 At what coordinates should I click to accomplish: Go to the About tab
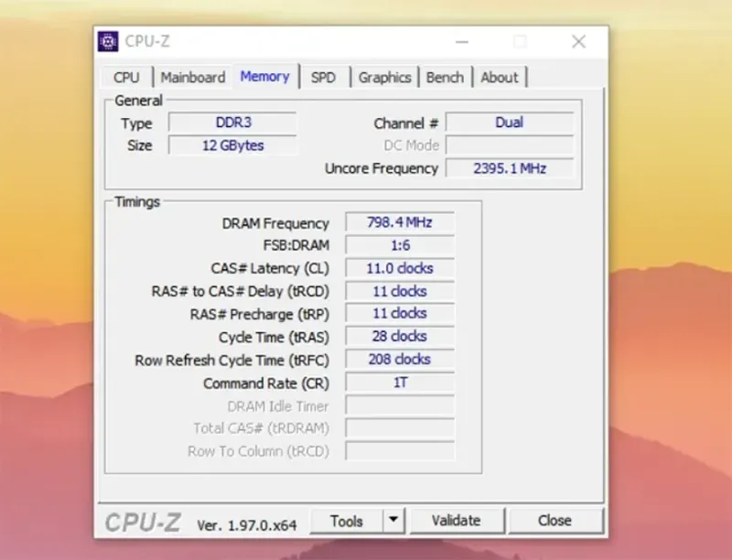500,77
